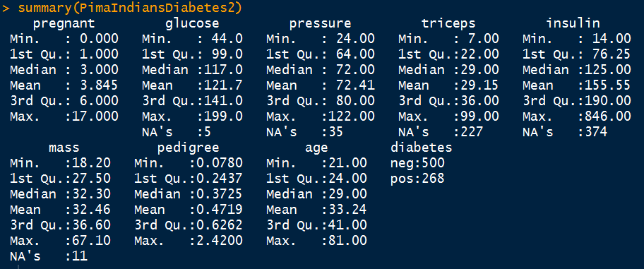Click the glucose column header

[x=192, y=23]
